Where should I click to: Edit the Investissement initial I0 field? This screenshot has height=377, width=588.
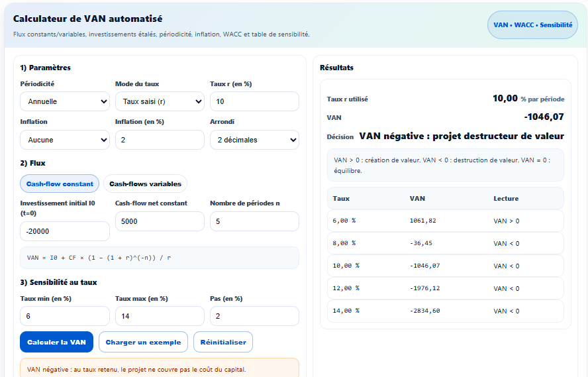point(64,231)
